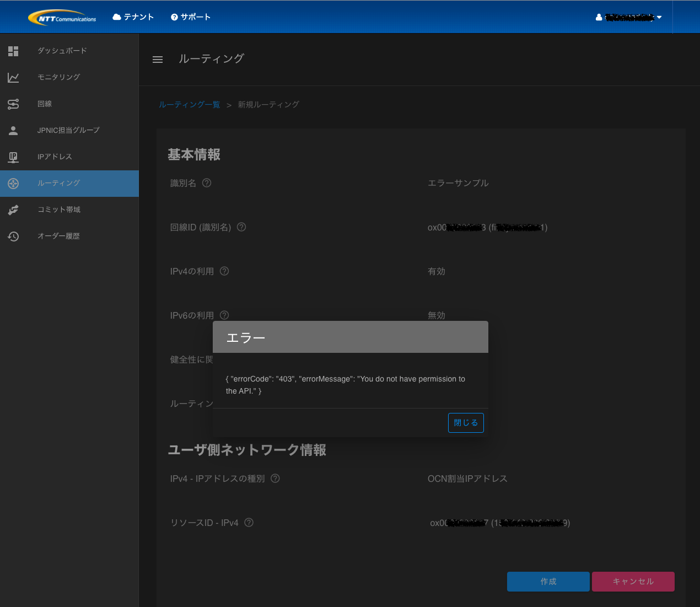Screen dimensions: 700x607
Task: Dismiss the error dialog with 閉じる
Action: coord(465,422)
